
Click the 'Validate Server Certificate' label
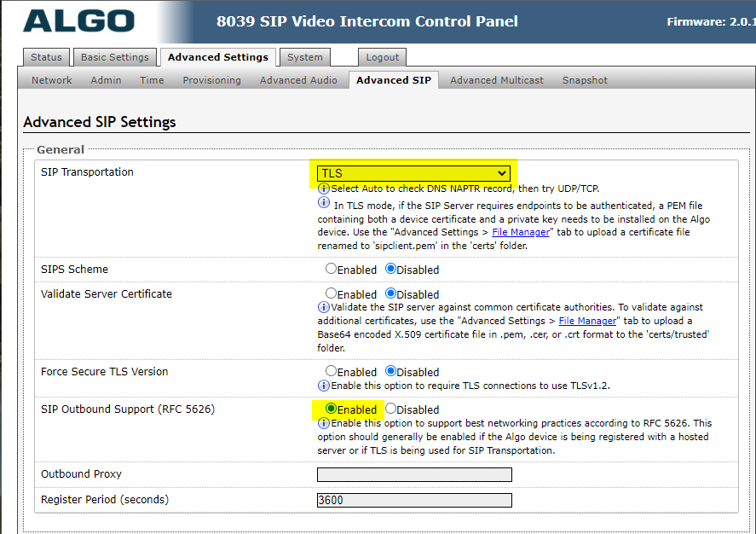[x=106, y=293]
